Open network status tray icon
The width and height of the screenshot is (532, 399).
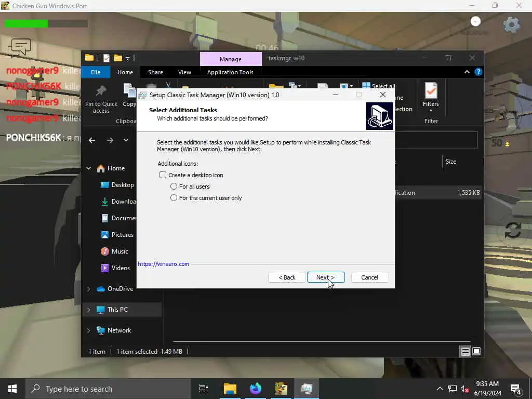453,389
